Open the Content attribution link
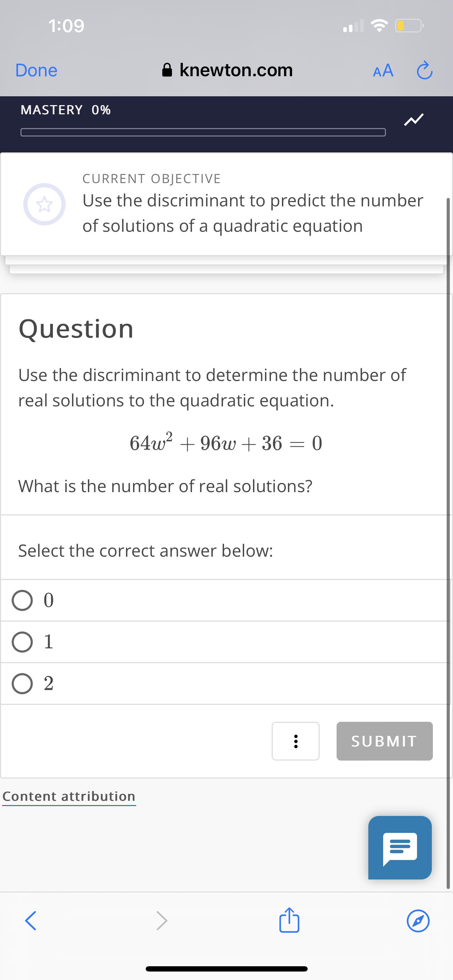This screenshot has height=980, width=453. [x=69, y=796]
